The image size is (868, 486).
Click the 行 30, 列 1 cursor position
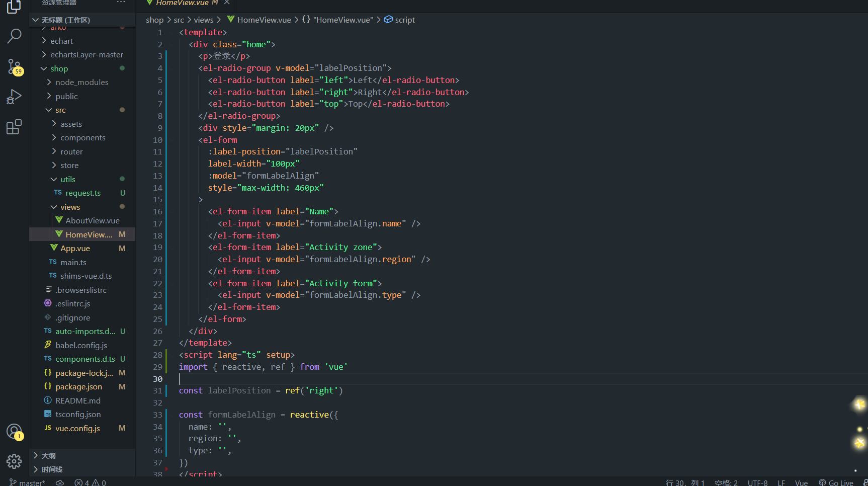(685, 482)
